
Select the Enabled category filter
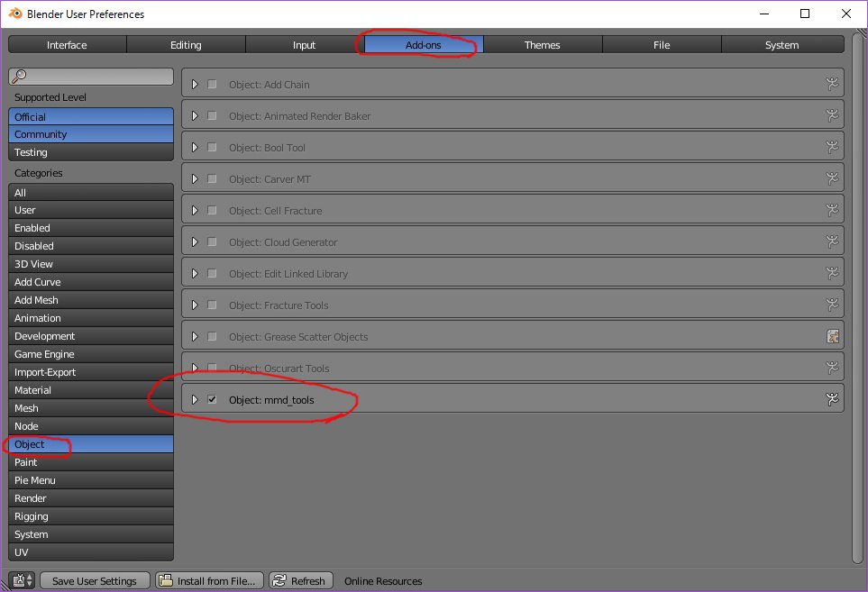point(91,228)
